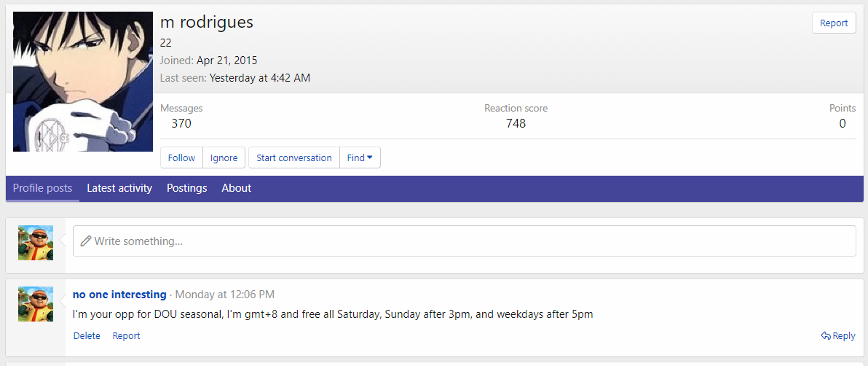Screen dimensions: 868x366
Task: Open the Postings tab
Action: pyautogui.click(x=187, y=188)
